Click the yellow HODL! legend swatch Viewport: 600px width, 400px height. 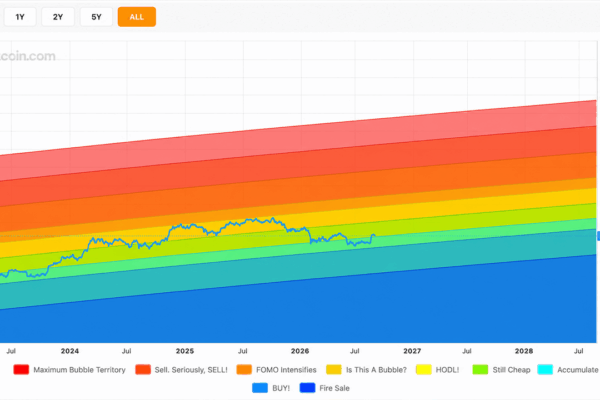pyautogui.click(x=424, y=369)
